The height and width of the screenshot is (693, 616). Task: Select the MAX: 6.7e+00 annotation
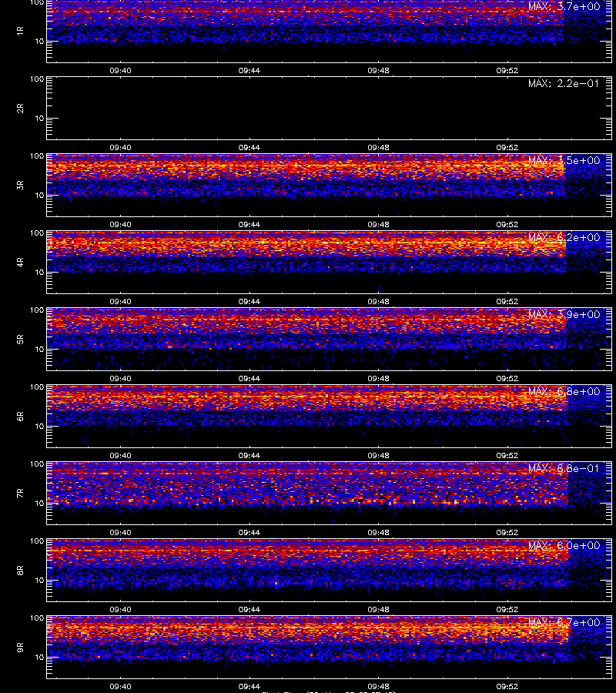coord(564,622)
